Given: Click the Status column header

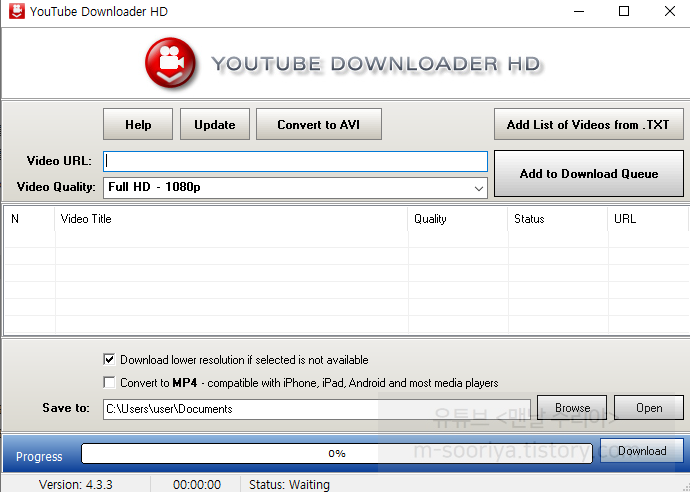Looking at the screenshot, I should pyautogui.click(x=558, y=219).
